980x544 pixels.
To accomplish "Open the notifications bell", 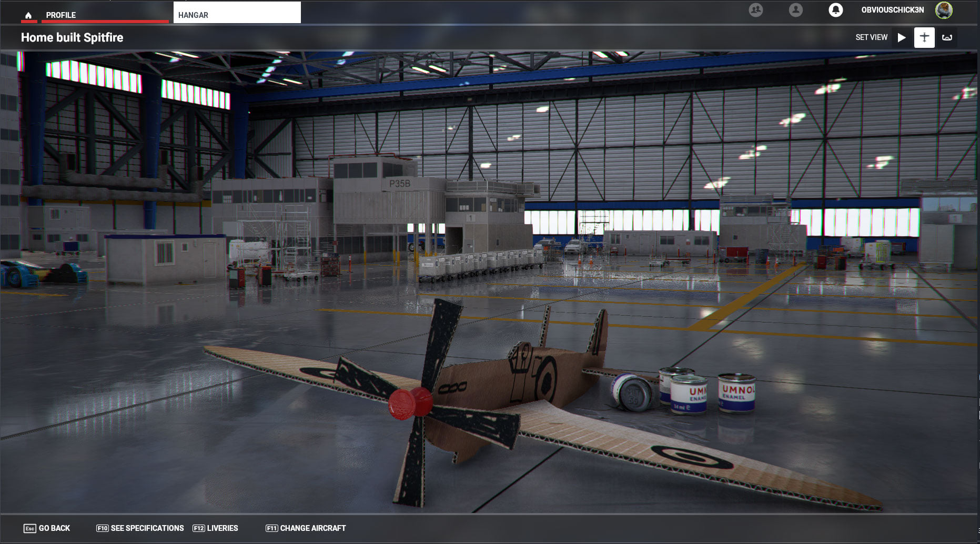I will click(x=835, y=10).
